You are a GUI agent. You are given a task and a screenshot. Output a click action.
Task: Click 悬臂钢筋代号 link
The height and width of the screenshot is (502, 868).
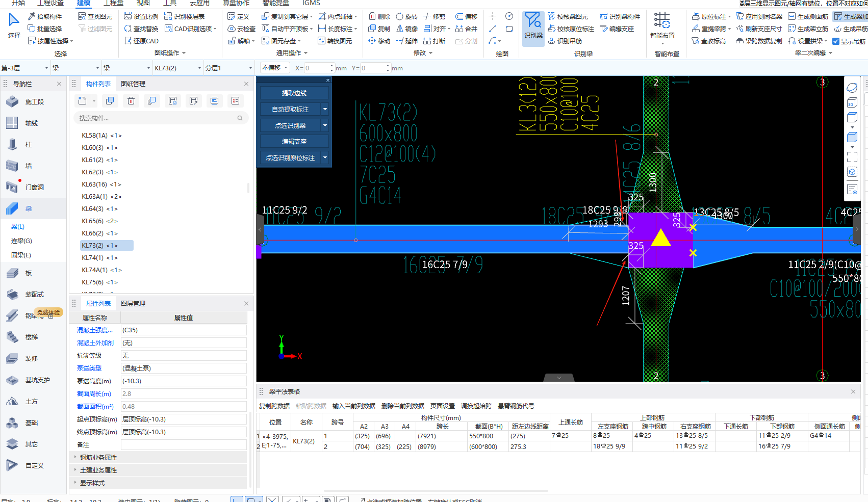(x=516, y=406)
